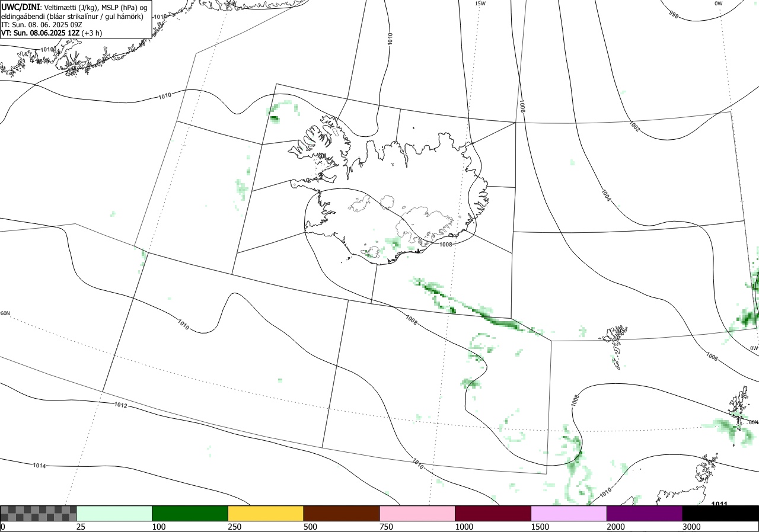The image size is (759, 532).
Task: Click the legend value "100"
Action: [x=158, y=527]
